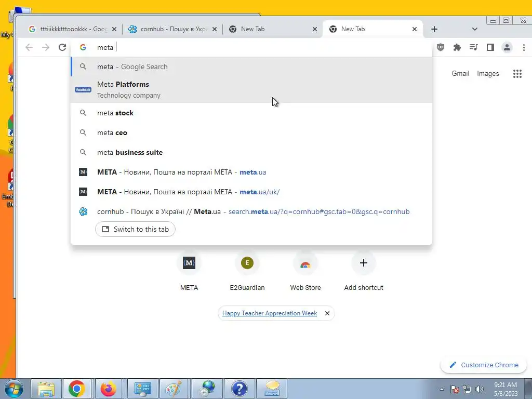Open the media control playlist icon
Screen dimensions: 532x399
474,47
